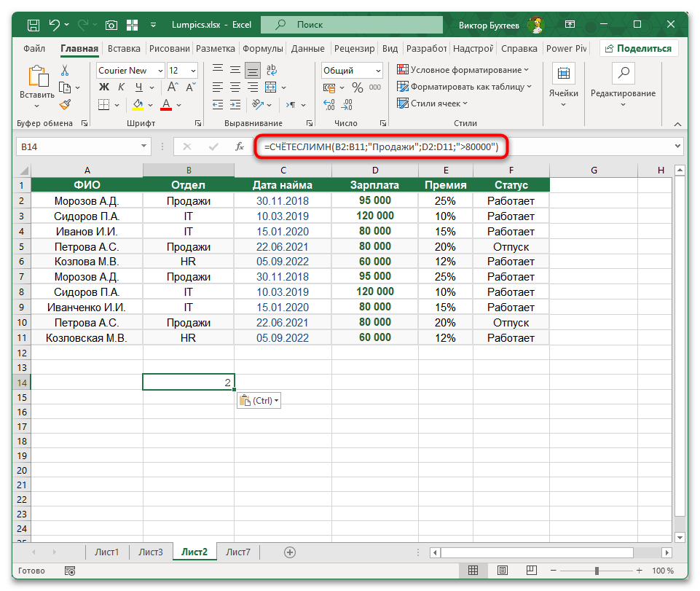Apply cell borders icon
700x591 pixels.
[103, 105]
